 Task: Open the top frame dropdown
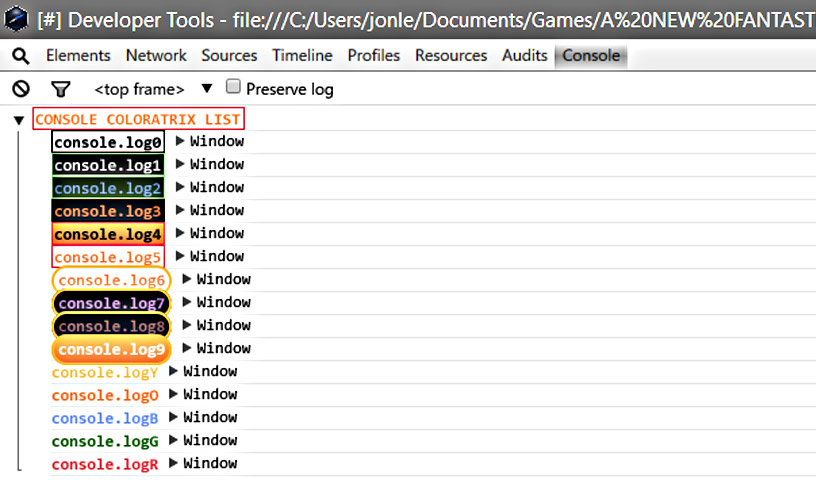click(x=154, y=89)
